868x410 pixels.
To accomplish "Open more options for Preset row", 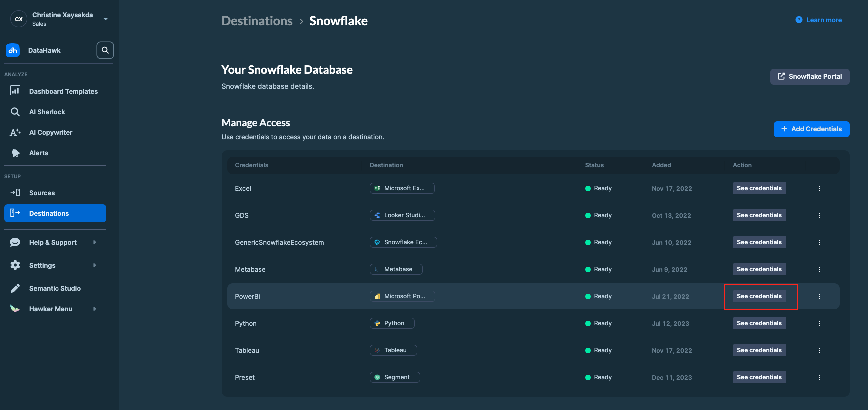I will (x=819, y=377).
